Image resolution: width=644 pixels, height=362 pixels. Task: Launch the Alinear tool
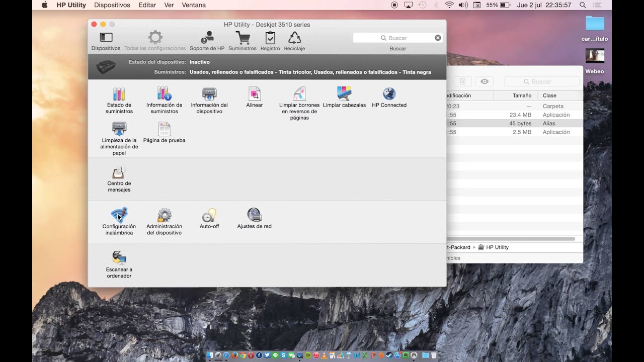click(255, 98)
